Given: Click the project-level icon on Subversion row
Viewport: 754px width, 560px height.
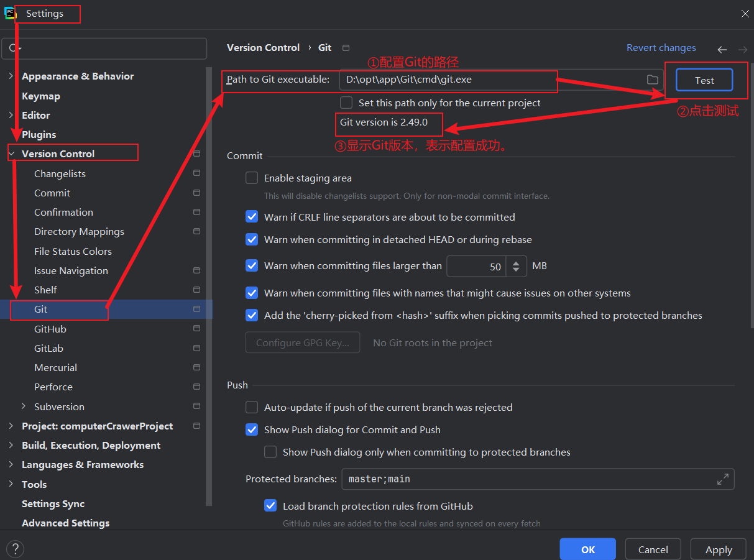Looking at the screenshot, I should [x=197, y=406].
